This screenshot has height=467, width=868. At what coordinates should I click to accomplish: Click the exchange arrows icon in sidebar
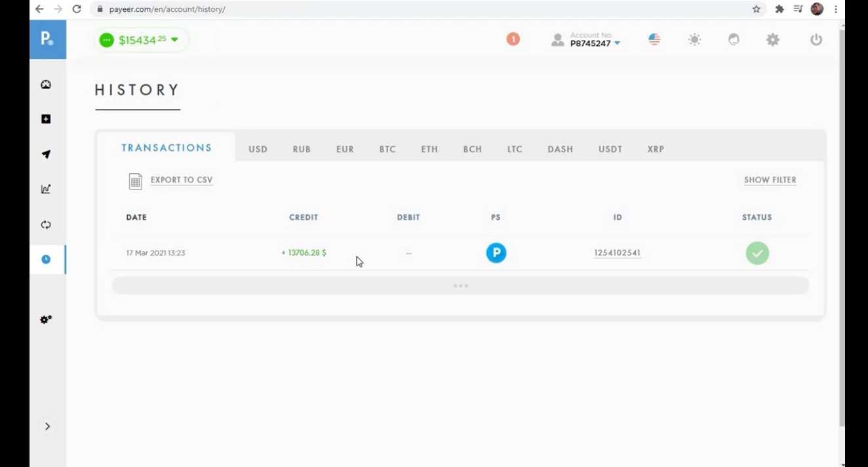[46, 224]
